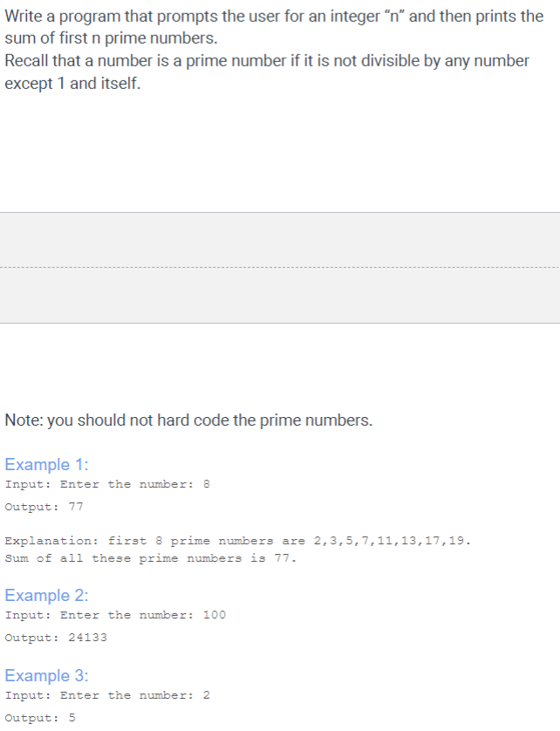This screenshot has width=560, height=731.
Task: Click the blue "Example 2:" heading
Action: (x=46, y=595)
